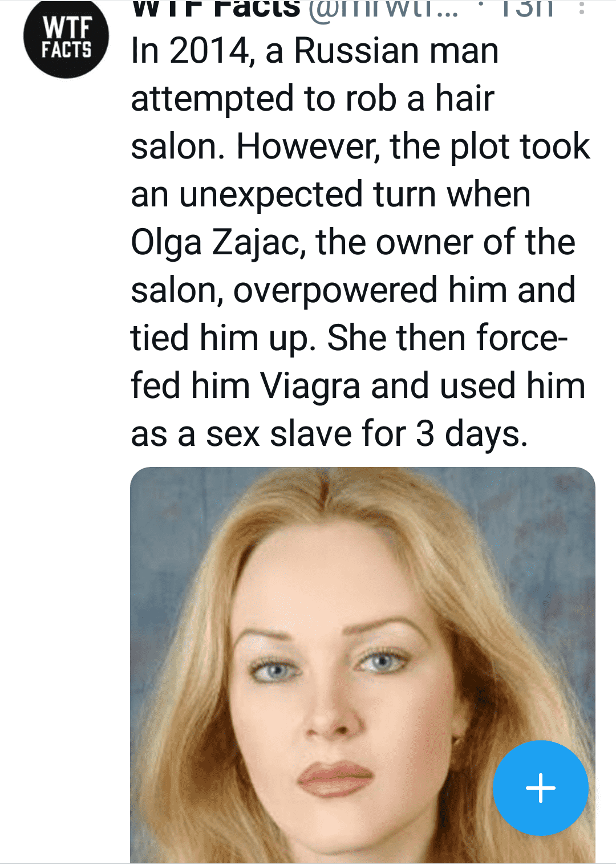Image resolution: width=616 pixels, height=865 pixels.
Task: Tap the 'salon. However, the plot took' line
Action: click(360, 147)
